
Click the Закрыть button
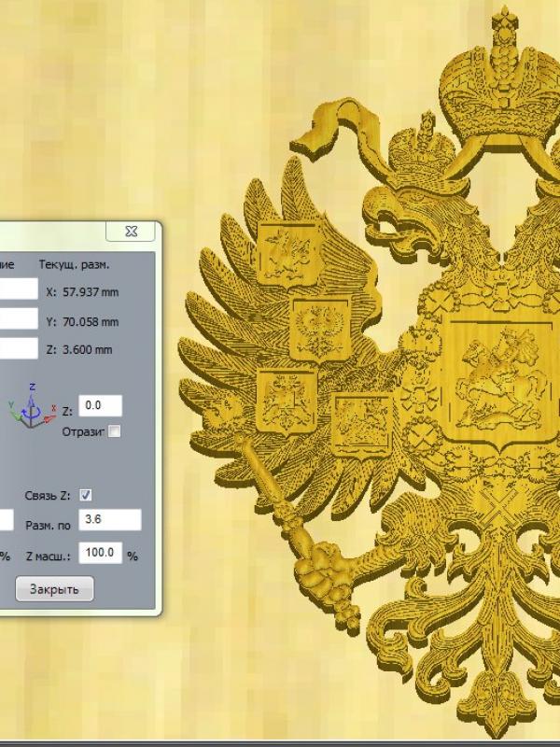(x=54, y=589)
